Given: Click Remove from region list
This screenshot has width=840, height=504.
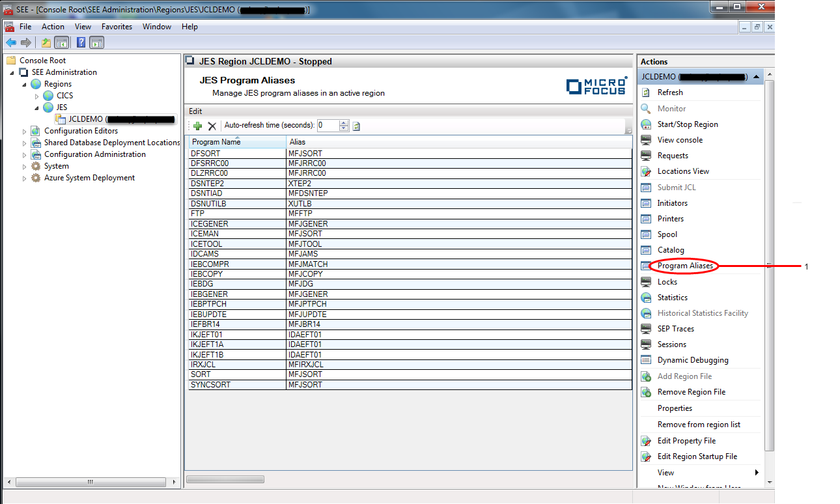Looking at the screenshot, I should click(699, 425).
